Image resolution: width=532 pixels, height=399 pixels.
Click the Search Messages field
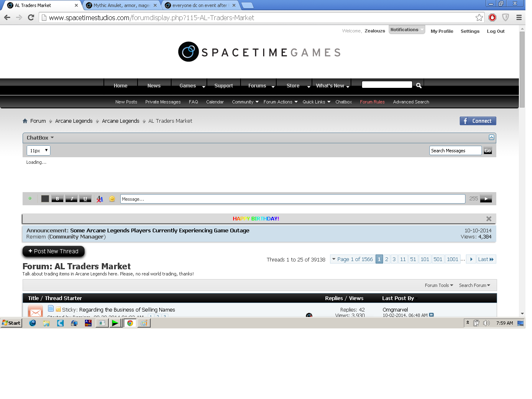coord(455,151)
